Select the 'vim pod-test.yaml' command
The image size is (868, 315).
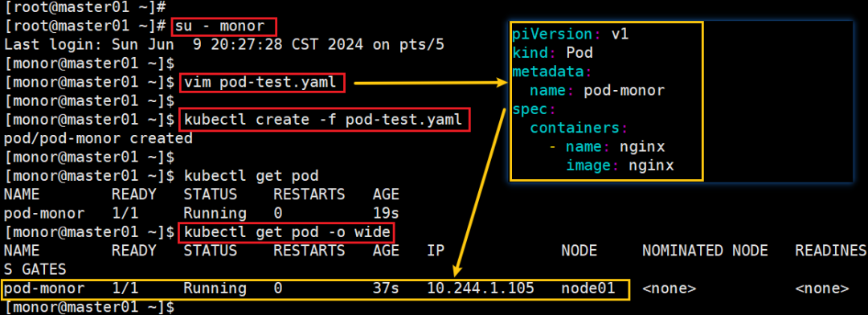[260, 83]
